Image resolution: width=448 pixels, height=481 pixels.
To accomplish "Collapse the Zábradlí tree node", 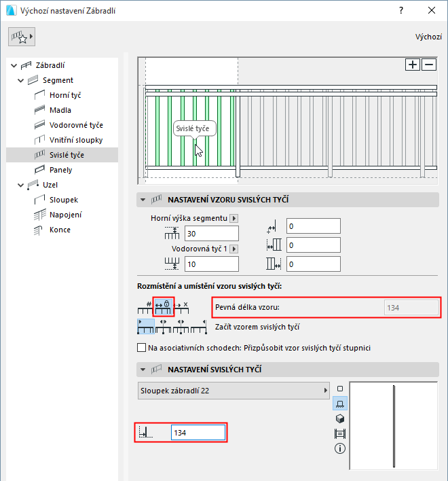I will (14, 65).
